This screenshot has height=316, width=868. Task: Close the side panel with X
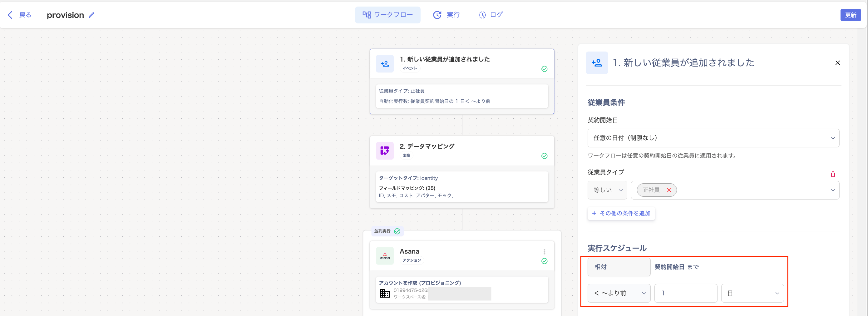click(838, 63)
